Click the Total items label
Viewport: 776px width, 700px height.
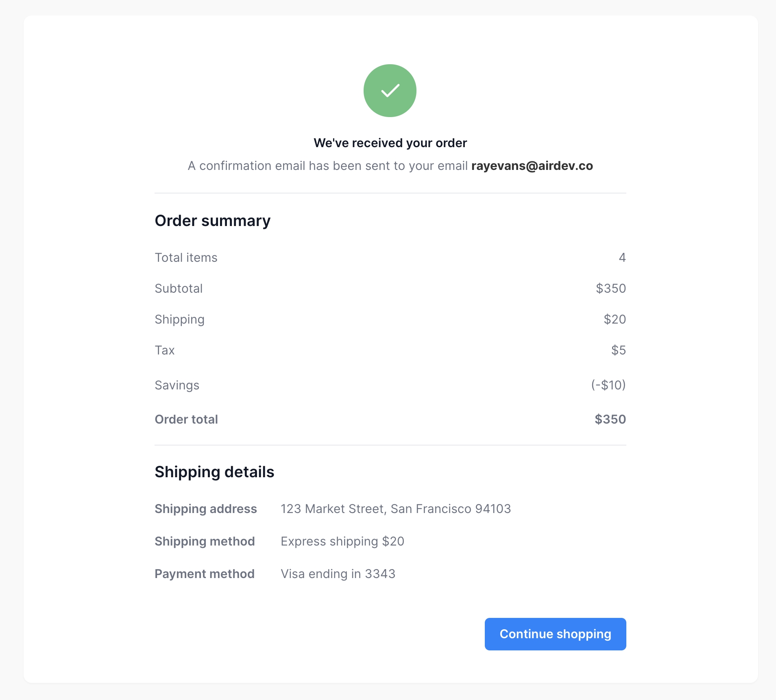coord(186,258)
